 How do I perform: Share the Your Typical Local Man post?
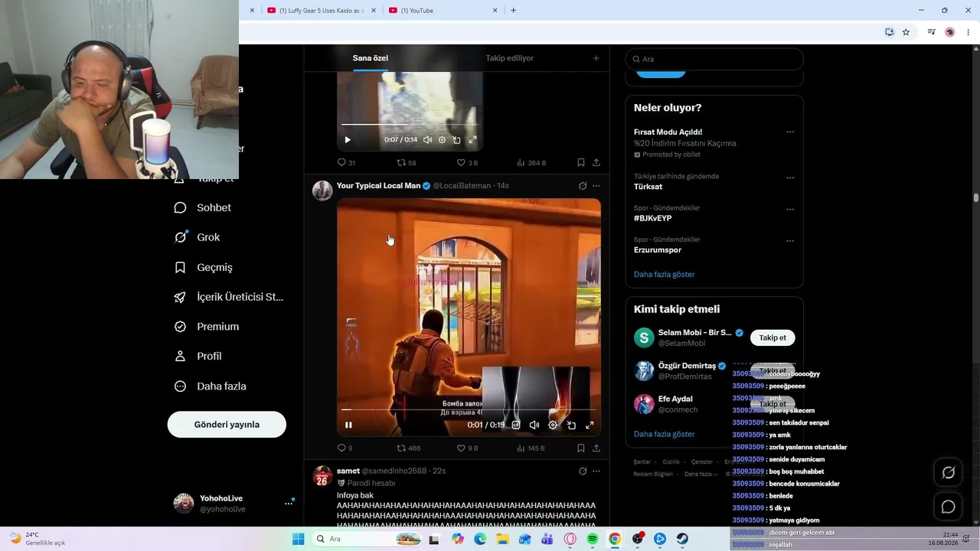pos(596,448)
